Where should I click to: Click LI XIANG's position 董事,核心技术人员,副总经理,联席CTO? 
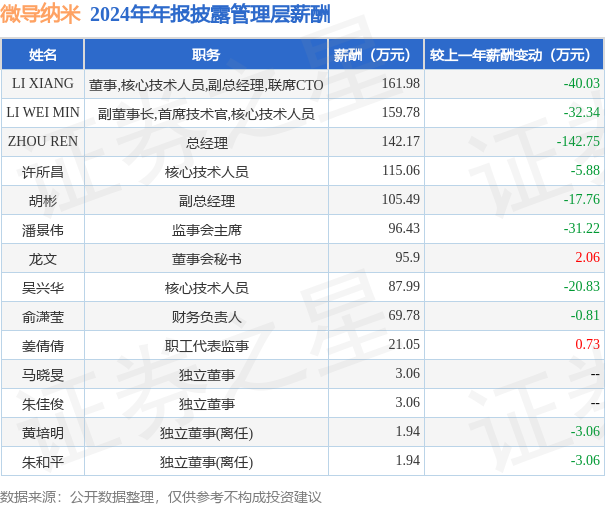[206, 85]
